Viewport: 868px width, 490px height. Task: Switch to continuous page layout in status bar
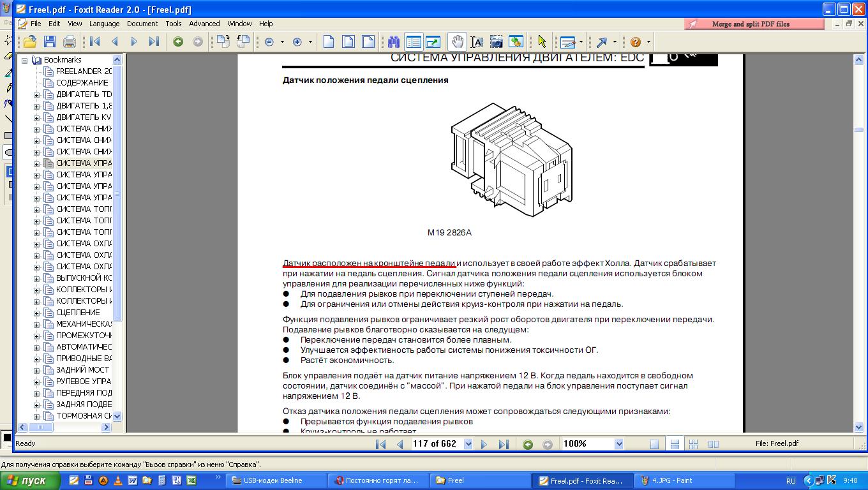[x=674, y=444]
